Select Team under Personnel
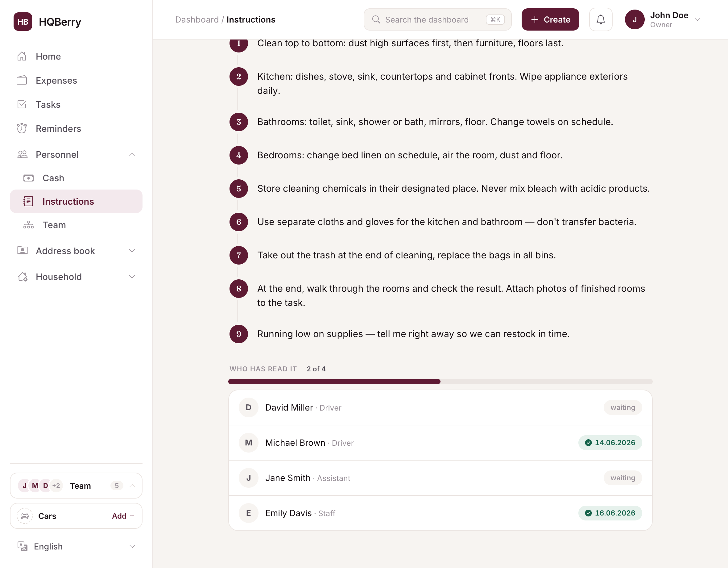The height and width of the screenshot is (568, 728). (76, 225)
